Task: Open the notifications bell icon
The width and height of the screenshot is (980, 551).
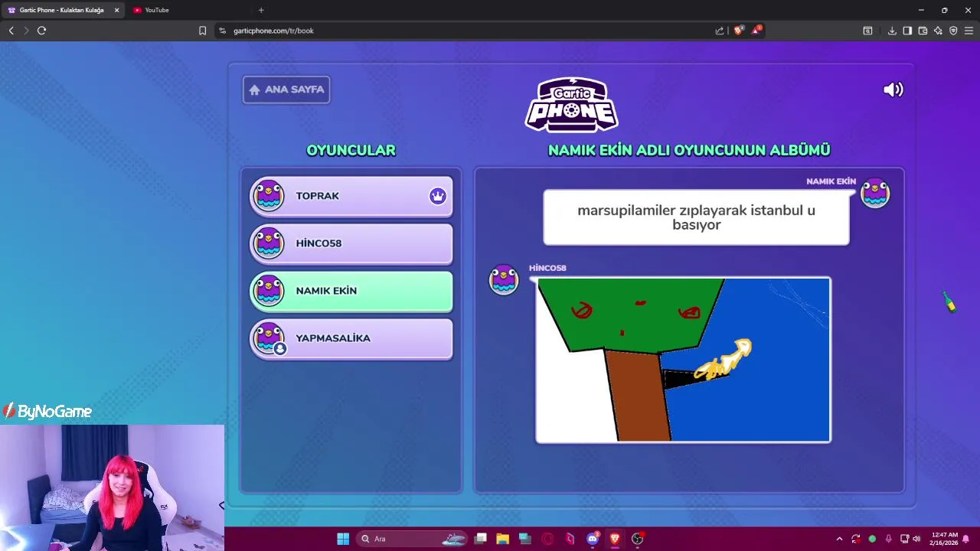Action: click(966, 539)
